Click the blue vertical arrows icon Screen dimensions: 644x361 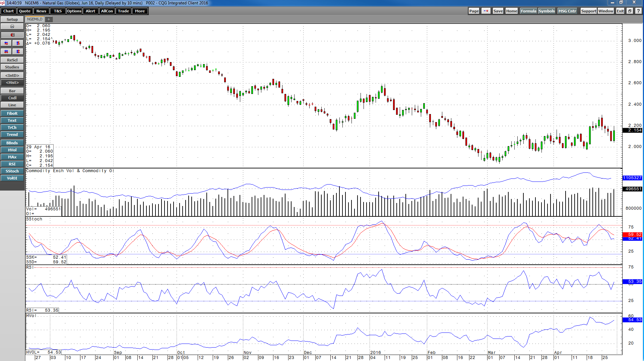pyautogui.click(x=17, y=43)
